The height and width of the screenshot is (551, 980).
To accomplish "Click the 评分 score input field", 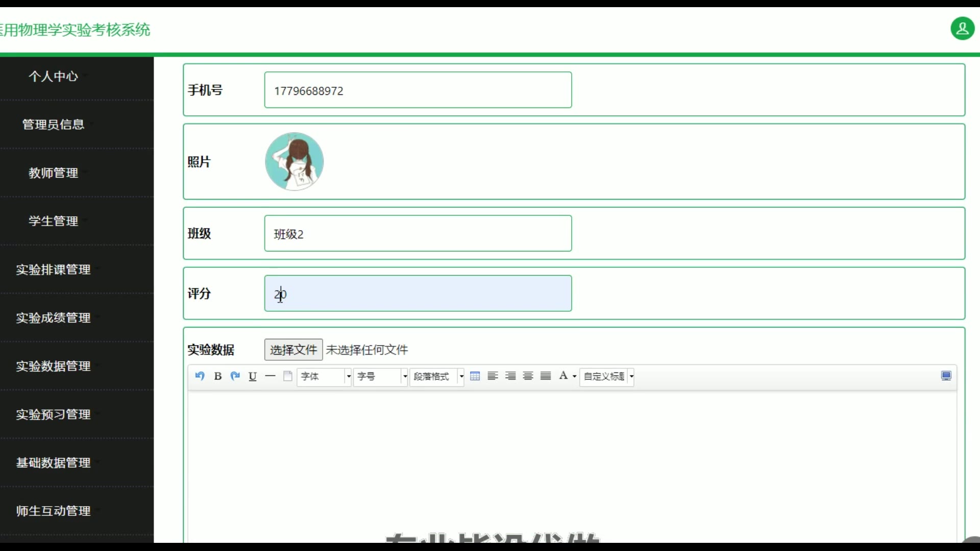I will pyautogui.click(x=418, y=293).
